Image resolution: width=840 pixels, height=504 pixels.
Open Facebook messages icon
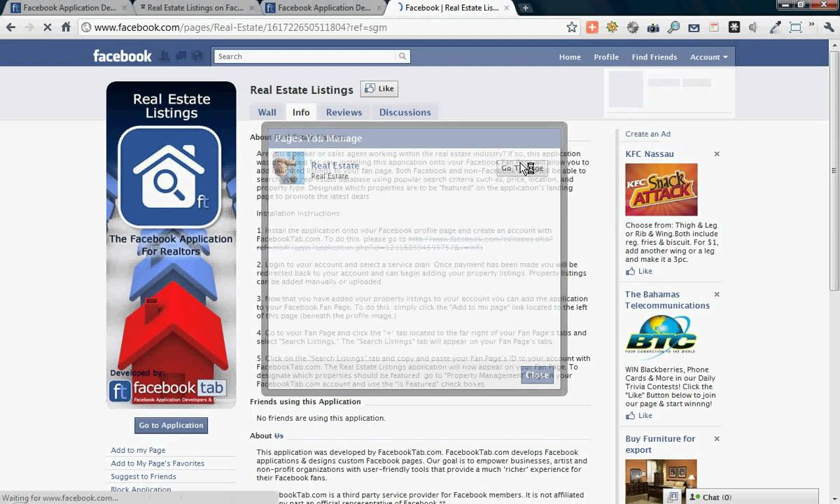point(181,56)
